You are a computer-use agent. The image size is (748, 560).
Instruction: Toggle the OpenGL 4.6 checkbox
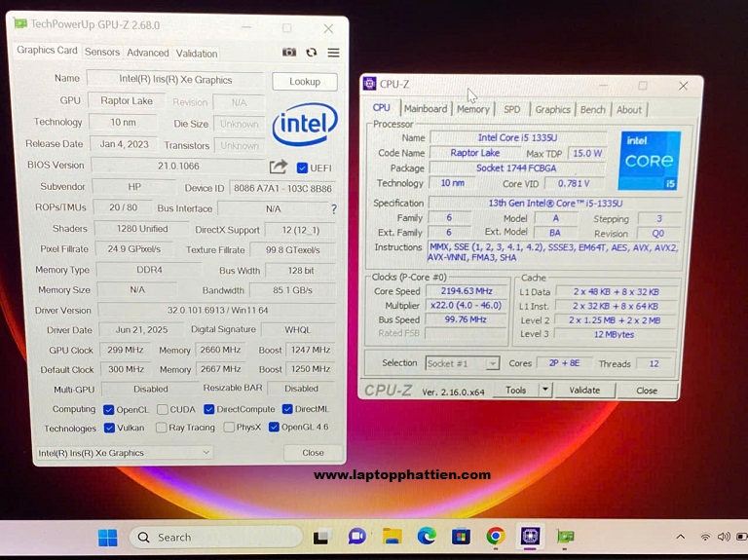point(274,427)
